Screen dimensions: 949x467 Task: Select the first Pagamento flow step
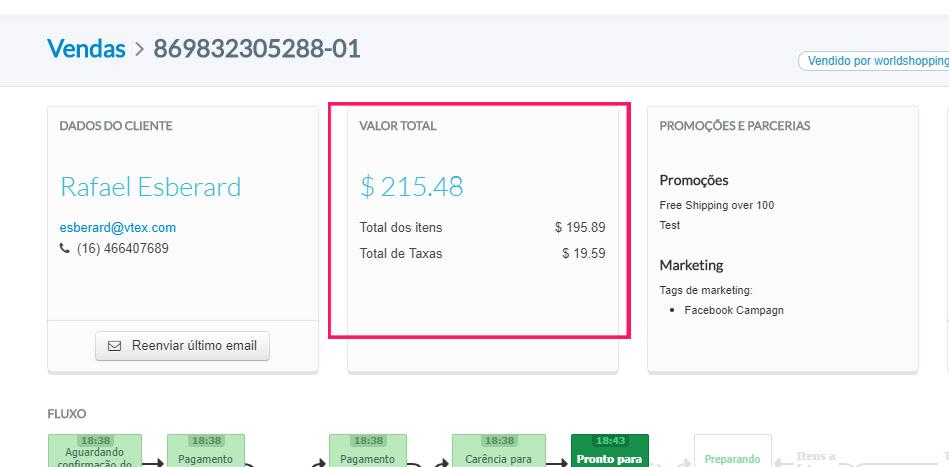(205, 451)
